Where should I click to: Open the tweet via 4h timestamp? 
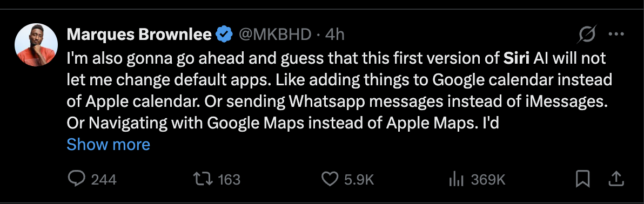click(335, 35)
